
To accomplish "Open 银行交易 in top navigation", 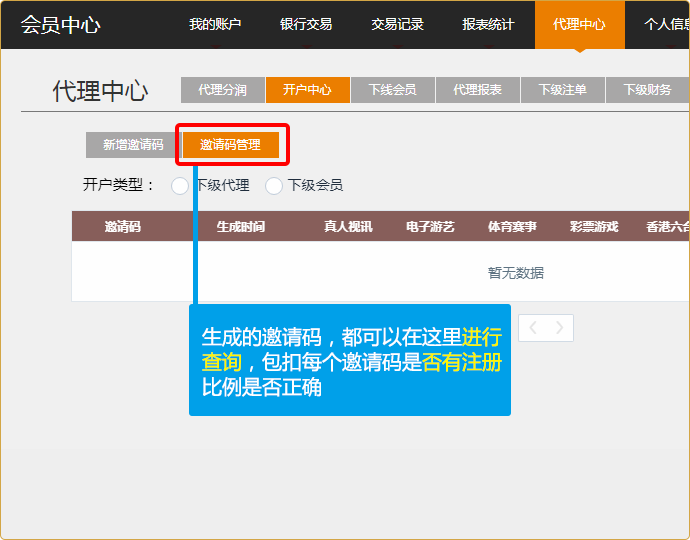I will (306, 24).
